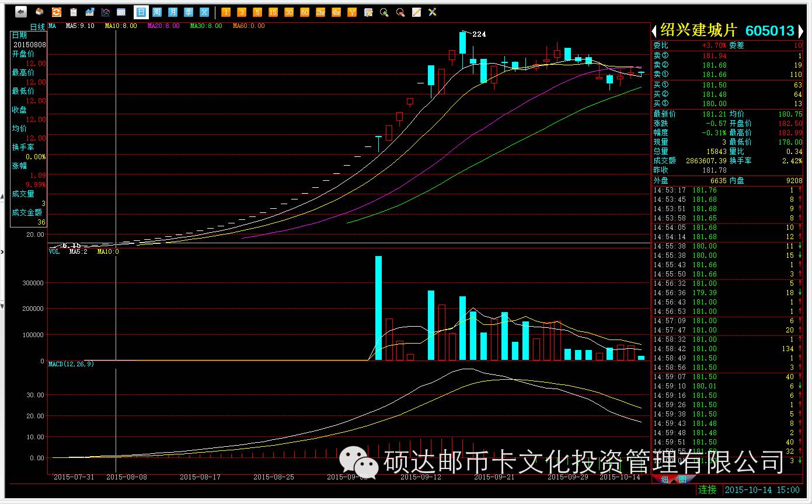
Task: Click the multi-line chart icon
Action: pyautogui.click(x=106, y=12)
